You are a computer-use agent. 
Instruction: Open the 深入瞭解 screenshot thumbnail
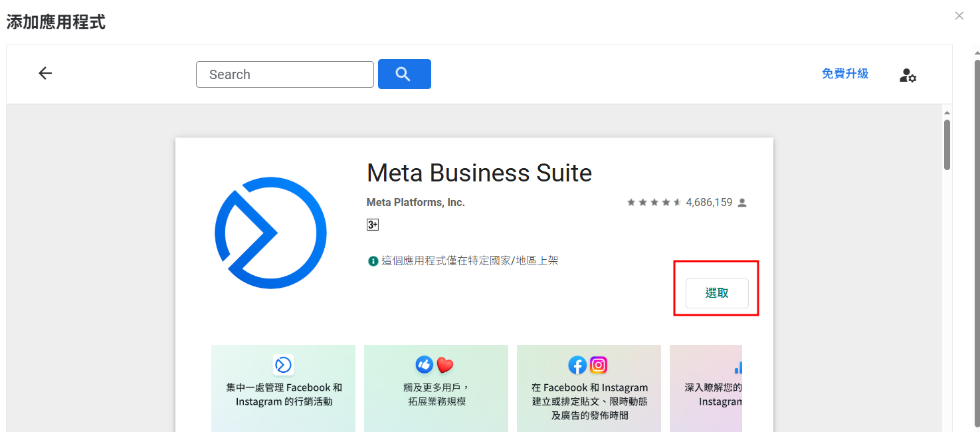pos(706,388)
